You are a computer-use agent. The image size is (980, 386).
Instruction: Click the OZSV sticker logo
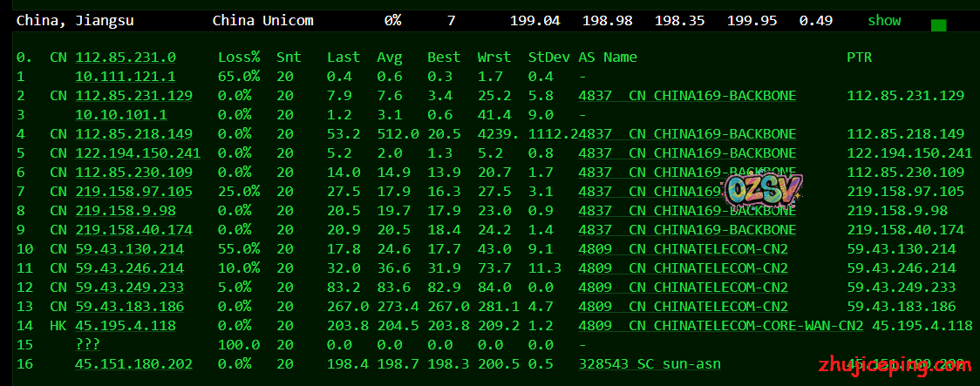pyautogui.click(x=764, y=192)
